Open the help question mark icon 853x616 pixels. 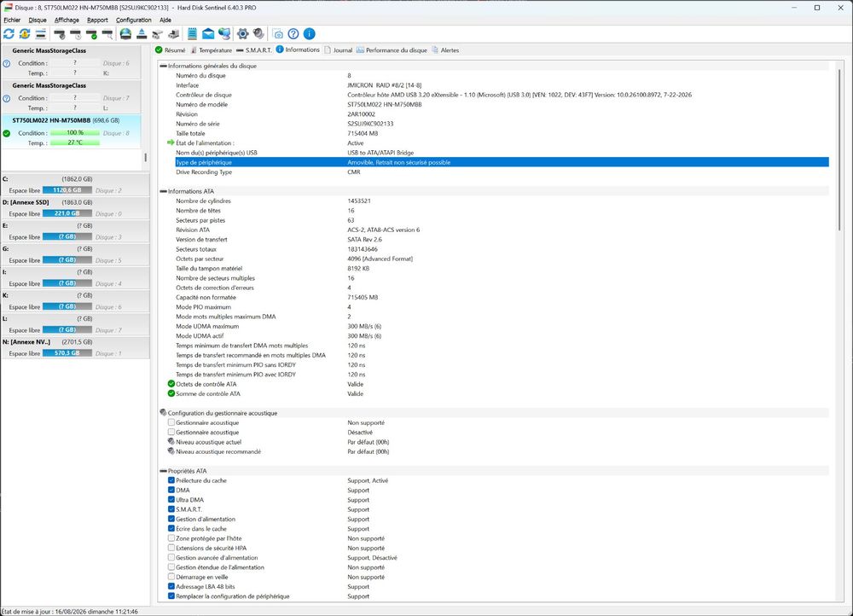point(293,34)
